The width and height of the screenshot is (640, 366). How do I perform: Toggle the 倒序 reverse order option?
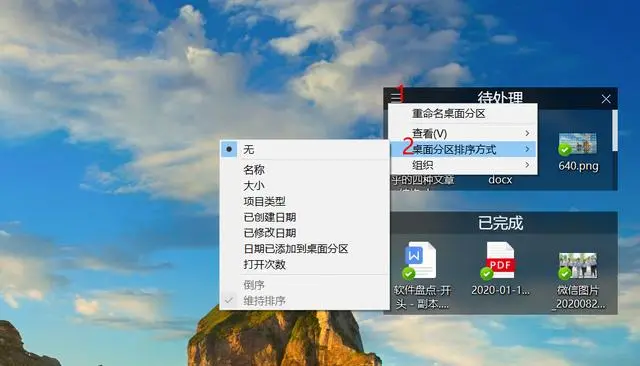(x=304, y=285)
